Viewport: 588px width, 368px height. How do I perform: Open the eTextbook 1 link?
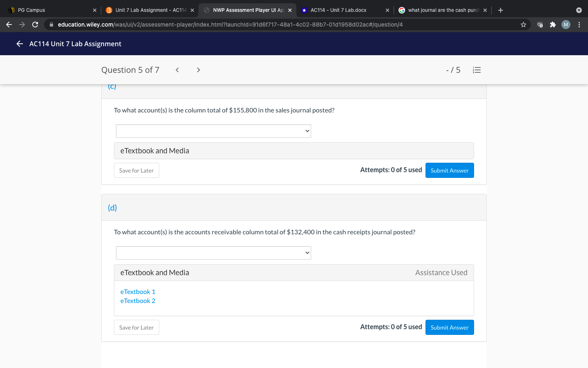(138, 292)
